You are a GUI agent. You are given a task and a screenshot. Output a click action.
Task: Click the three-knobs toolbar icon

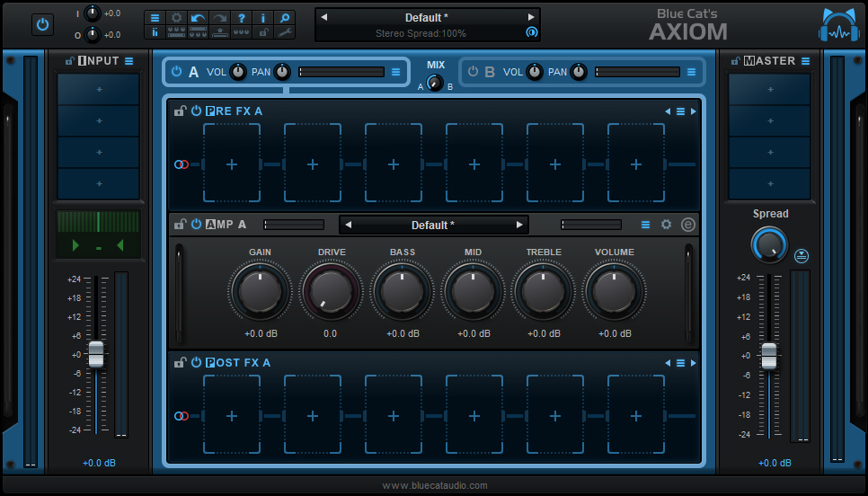(x=242, y=32)
